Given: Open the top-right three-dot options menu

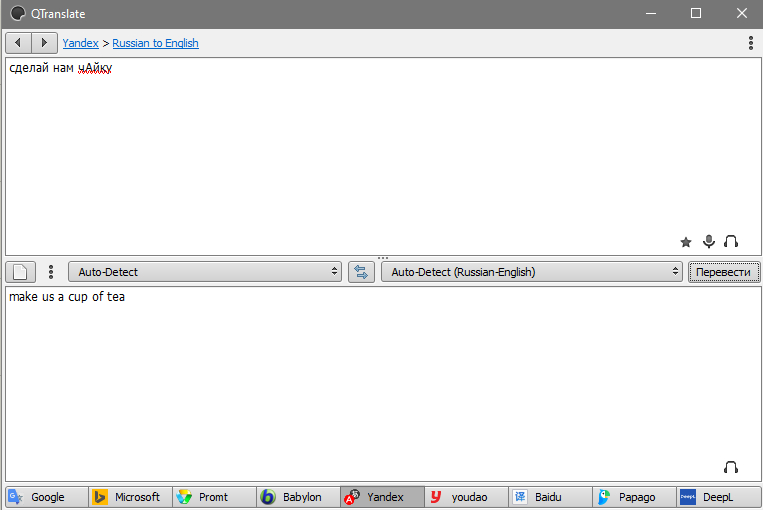Looking at the screenshot, I should point(751,43).
